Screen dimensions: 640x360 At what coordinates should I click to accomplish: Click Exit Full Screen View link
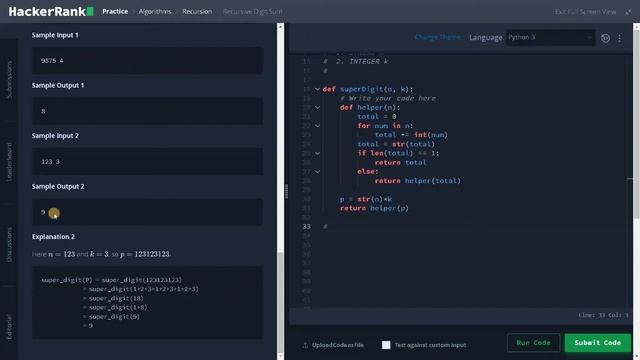585,12
